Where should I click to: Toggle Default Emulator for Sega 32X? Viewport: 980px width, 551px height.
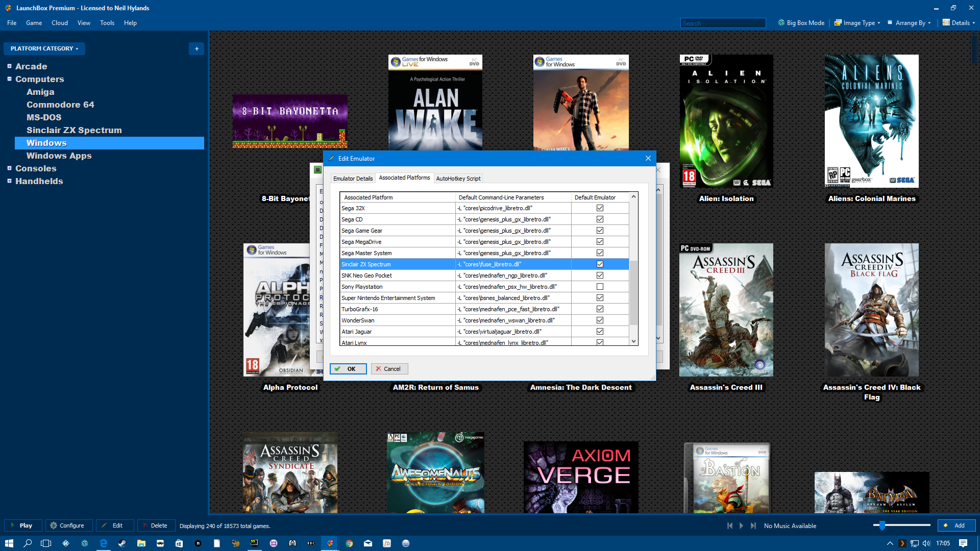coord(600,208)
